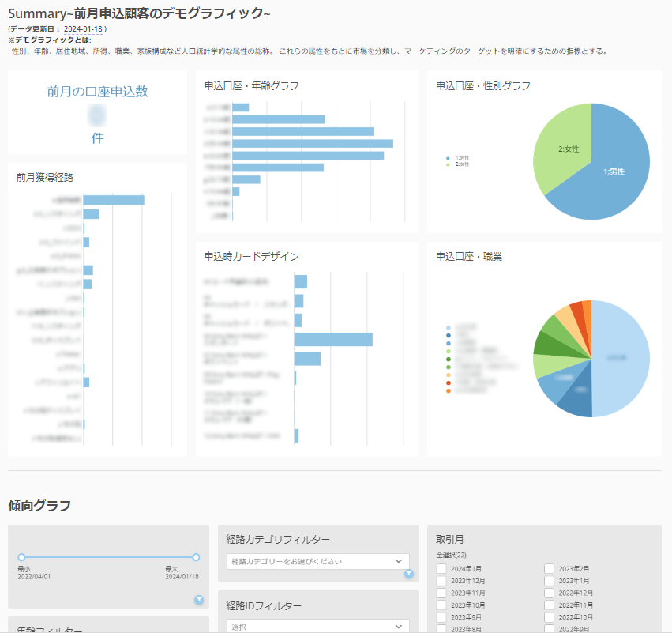Click the 経路カテゴリフィルター label
This screenshot has width=672, height=633.
coord(278,539)
